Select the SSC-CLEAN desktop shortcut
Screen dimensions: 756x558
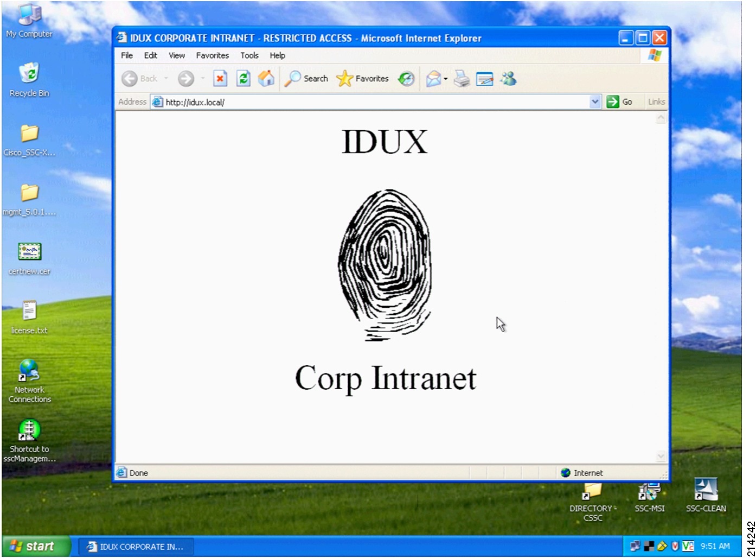706,496
